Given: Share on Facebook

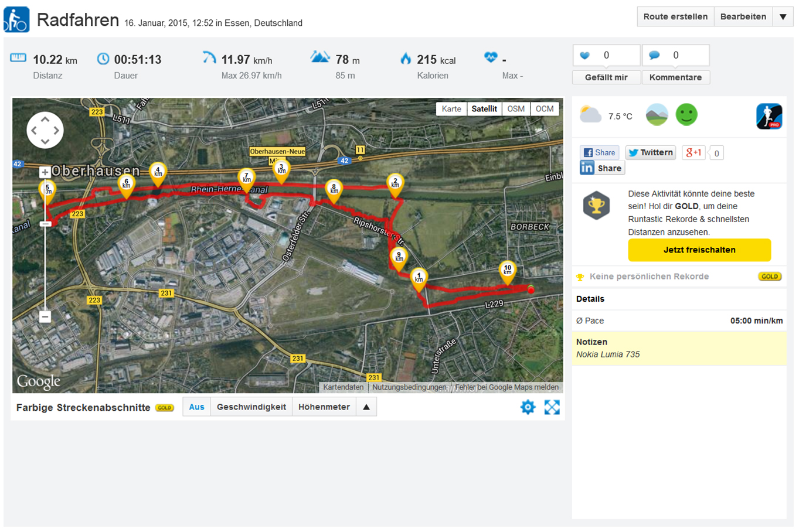Looking at the screenshot, I should coord(599,153).
